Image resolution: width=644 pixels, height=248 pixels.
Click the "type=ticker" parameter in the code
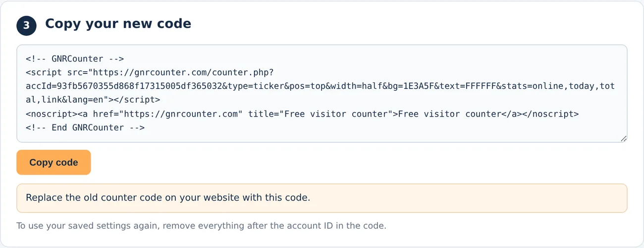[x=257, y=86]
